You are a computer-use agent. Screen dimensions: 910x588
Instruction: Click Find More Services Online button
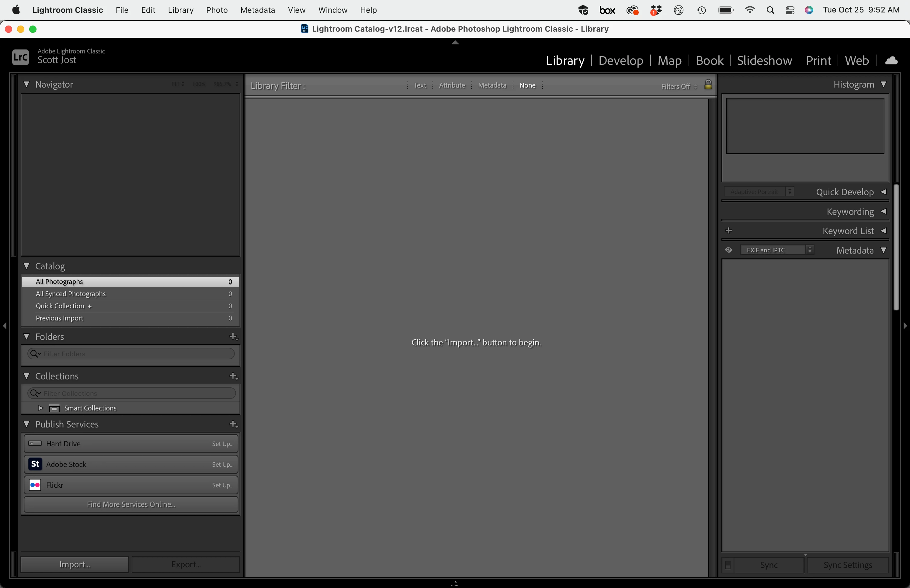point(131,504)
